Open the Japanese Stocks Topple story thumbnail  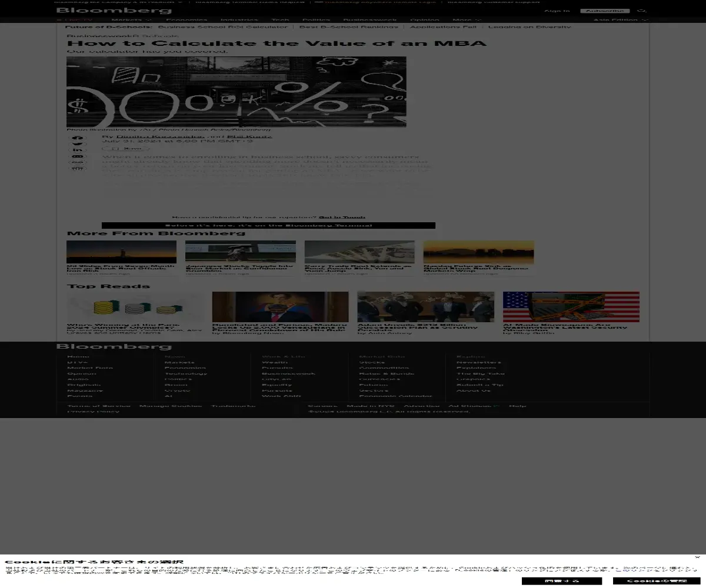241,252
